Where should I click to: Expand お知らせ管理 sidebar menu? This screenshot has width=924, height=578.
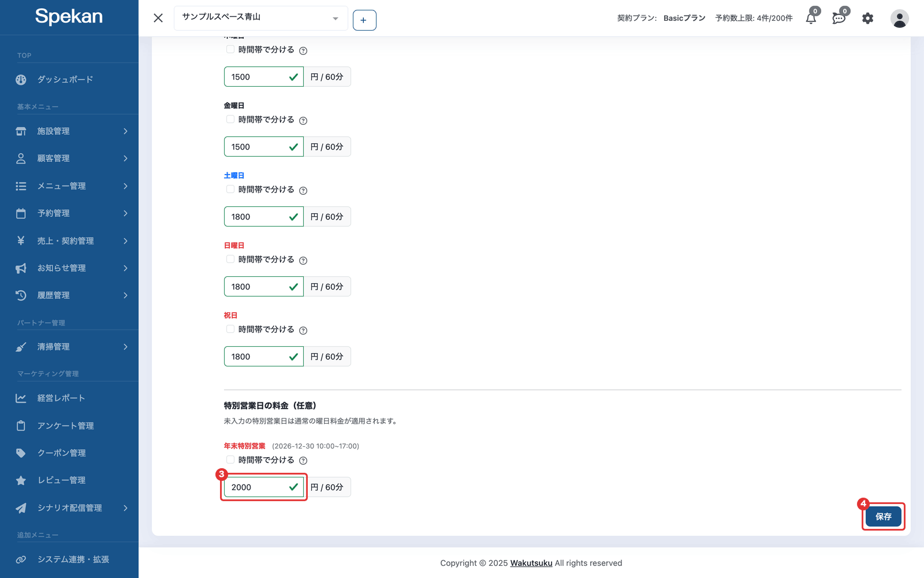tap(69, 268)
